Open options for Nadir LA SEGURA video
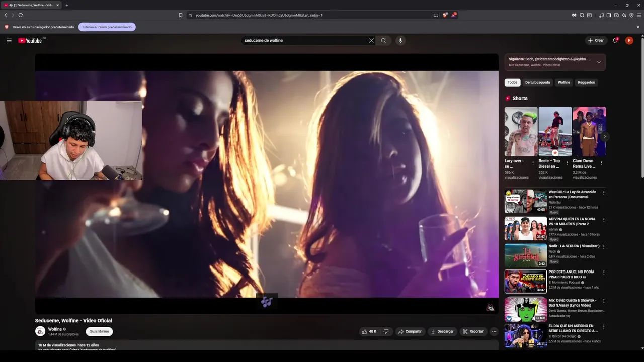The height and width of the screenshot is (362, 644). 604,247
